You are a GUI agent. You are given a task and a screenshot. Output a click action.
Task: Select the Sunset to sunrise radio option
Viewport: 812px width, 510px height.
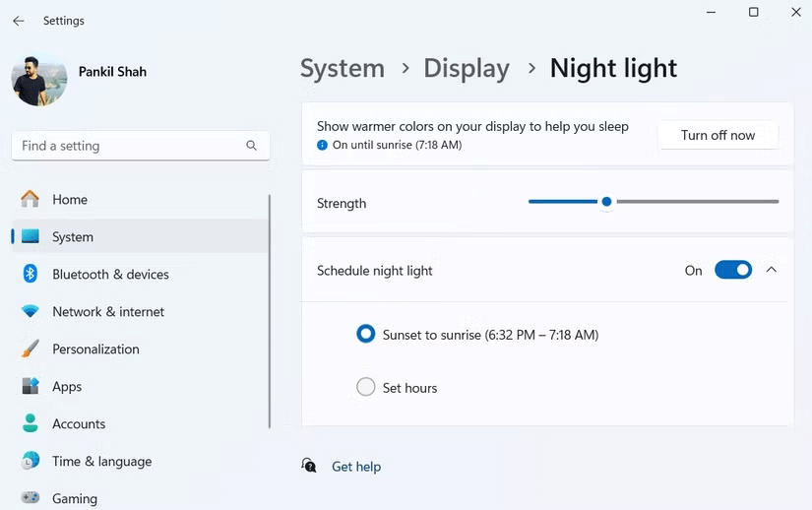pyautogui.click(x=366, y=335)
